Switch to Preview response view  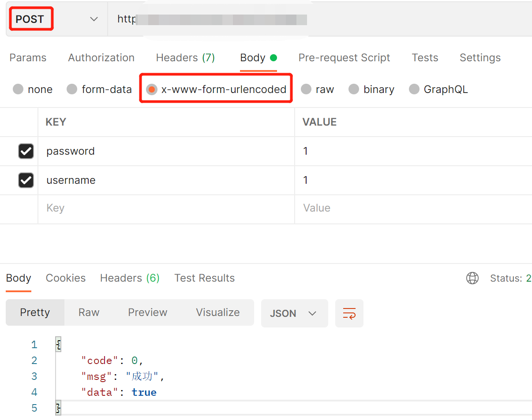pos(147,312)
